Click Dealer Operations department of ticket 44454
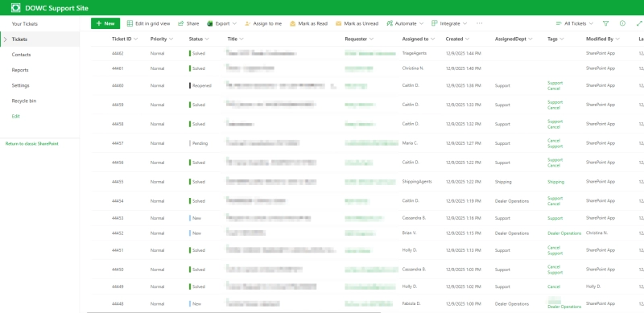Viewport: 644px width, 313px height. coord(512,201)
